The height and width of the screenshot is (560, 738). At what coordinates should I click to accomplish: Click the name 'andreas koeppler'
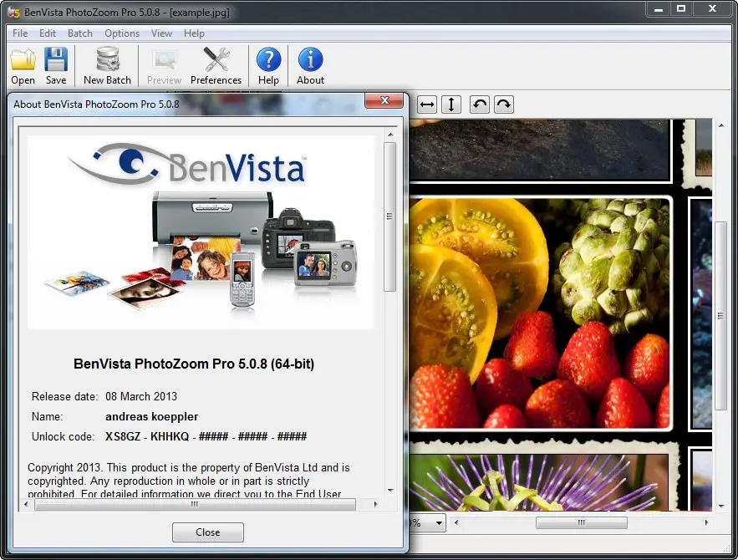coord(151,416)
